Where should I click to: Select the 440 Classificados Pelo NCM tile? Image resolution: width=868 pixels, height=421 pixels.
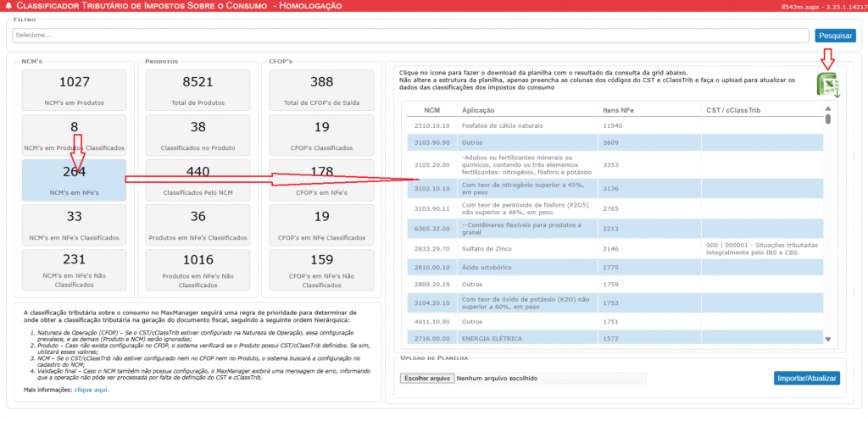point(198,180)
